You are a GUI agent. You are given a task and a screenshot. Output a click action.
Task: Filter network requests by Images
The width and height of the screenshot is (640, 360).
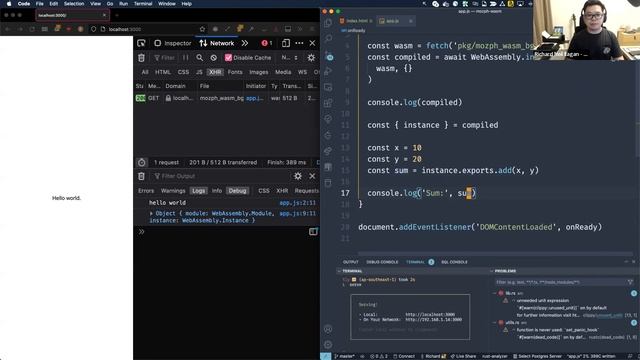[x=259, y=72]
